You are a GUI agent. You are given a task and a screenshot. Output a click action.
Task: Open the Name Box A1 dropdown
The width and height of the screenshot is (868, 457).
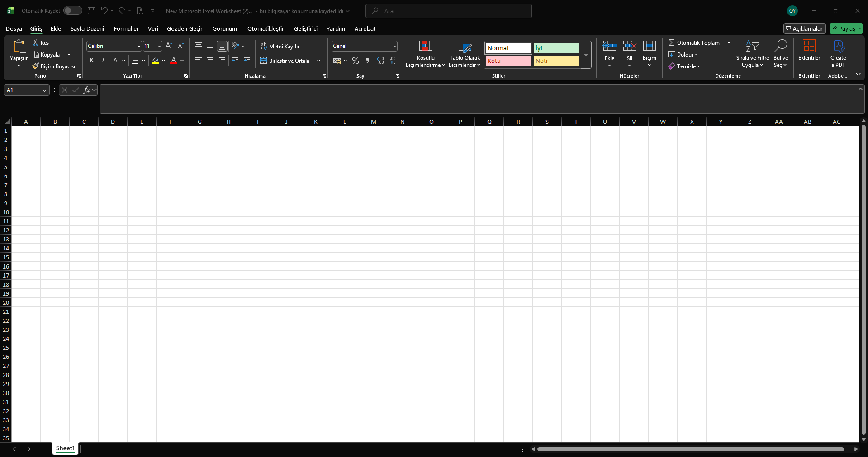[x=44, y=90]
